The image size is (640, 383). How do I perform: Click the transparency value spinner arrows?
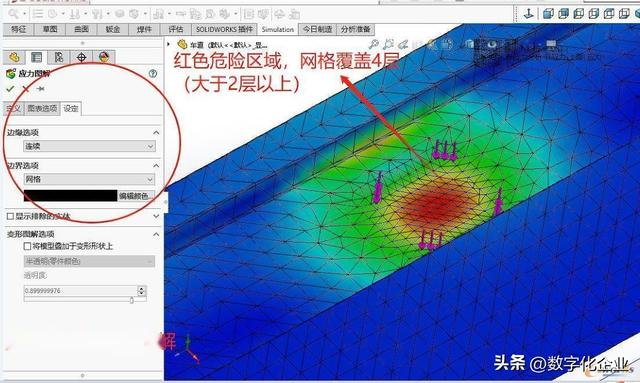[x=142, y=291]
